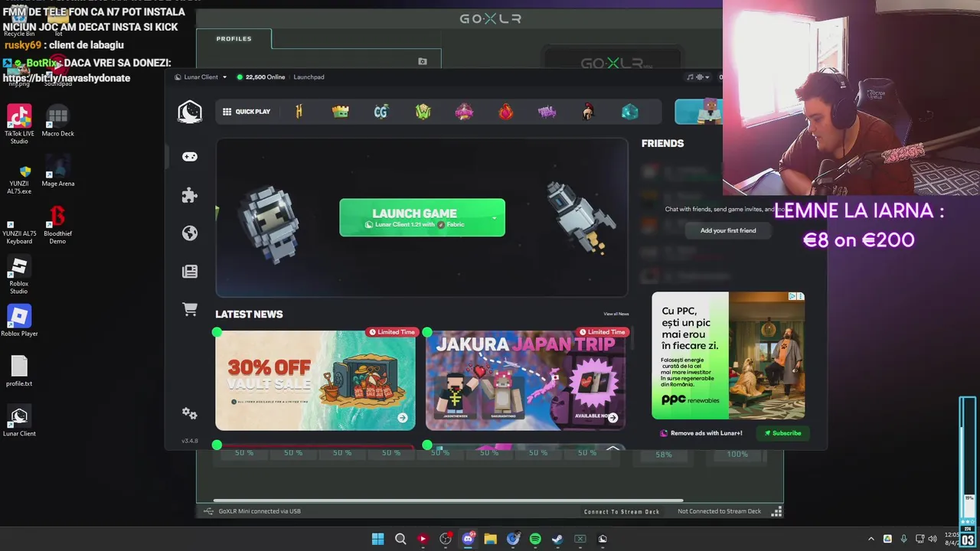980x551 pixels.
Task: Click the arrow on Vault Sale card
Action: [403, 418]
